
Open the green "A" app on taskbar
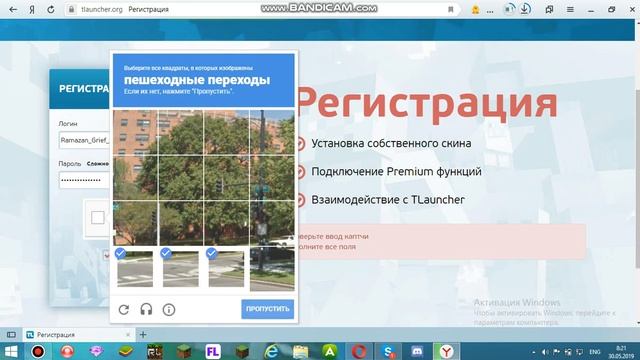pyautogui.click(x=330, y=351)
